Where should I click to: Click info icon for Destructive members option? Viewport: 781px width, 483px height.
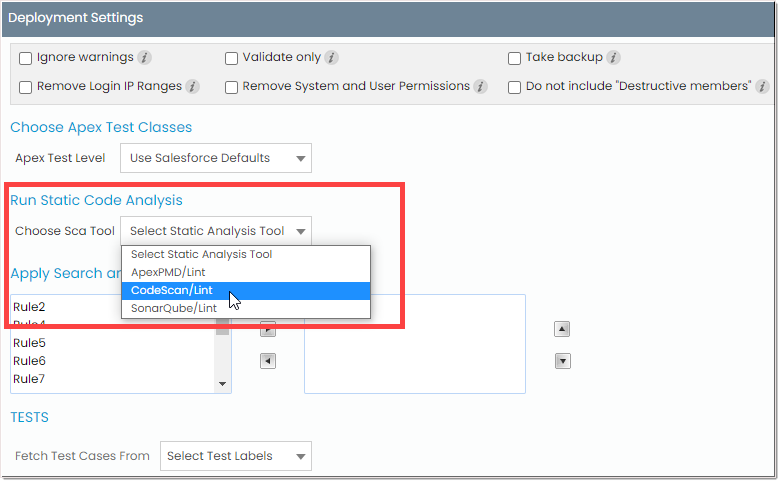point(762,87)
